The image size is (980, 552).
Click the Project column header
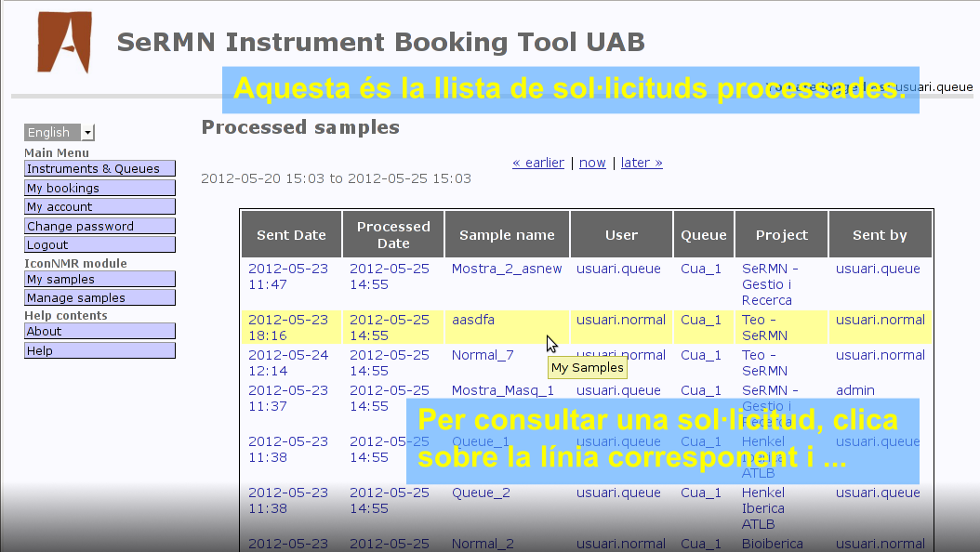click(x=781, y=235)
